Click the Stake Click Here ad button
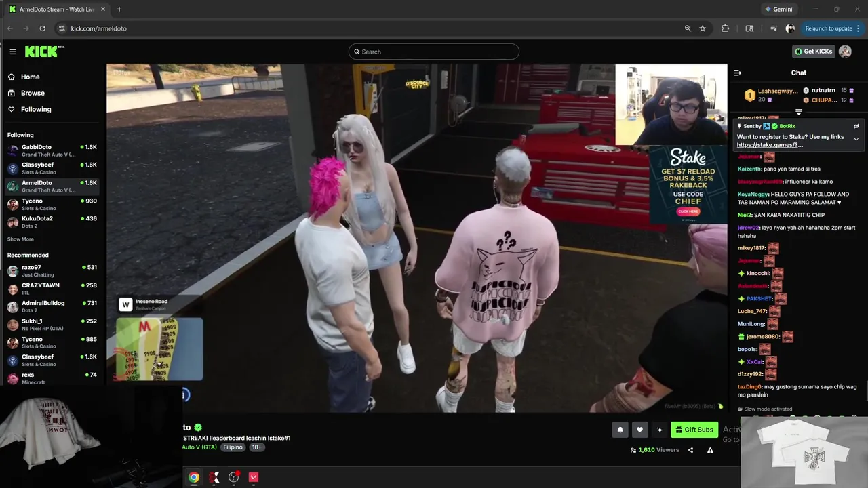This screenshot has width=868, height=488. [688, 211]
